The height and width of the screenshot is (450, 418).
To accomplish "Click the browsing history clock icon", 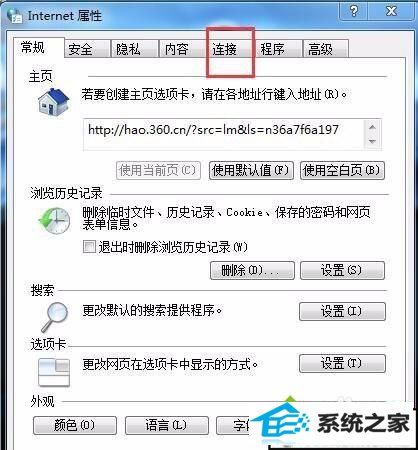I will [x=54, y=221].
